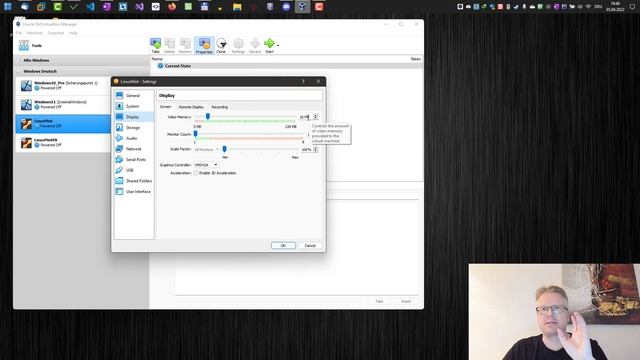
Task: Open User Interface settings category
Action: pos(133,191)
